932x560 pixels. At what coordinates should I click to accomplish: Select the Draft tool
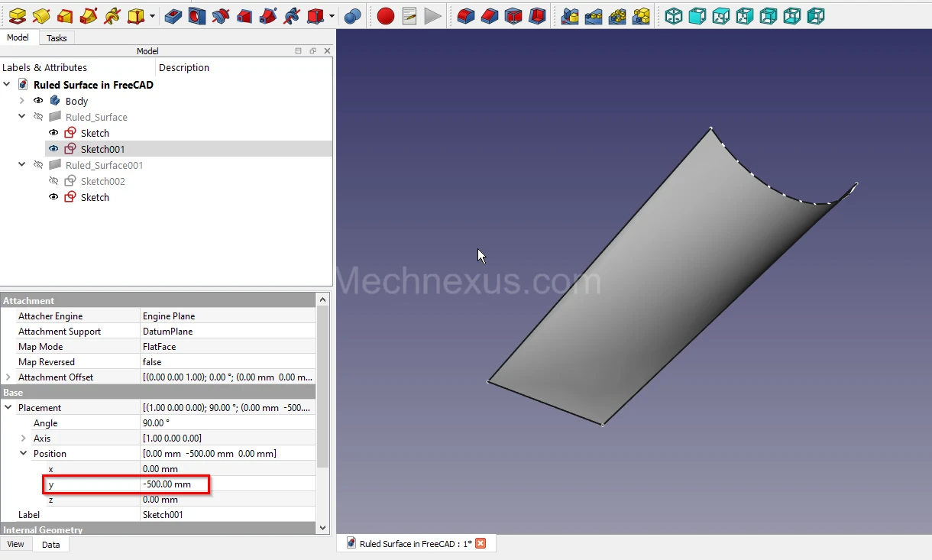[x=513, y=15]
